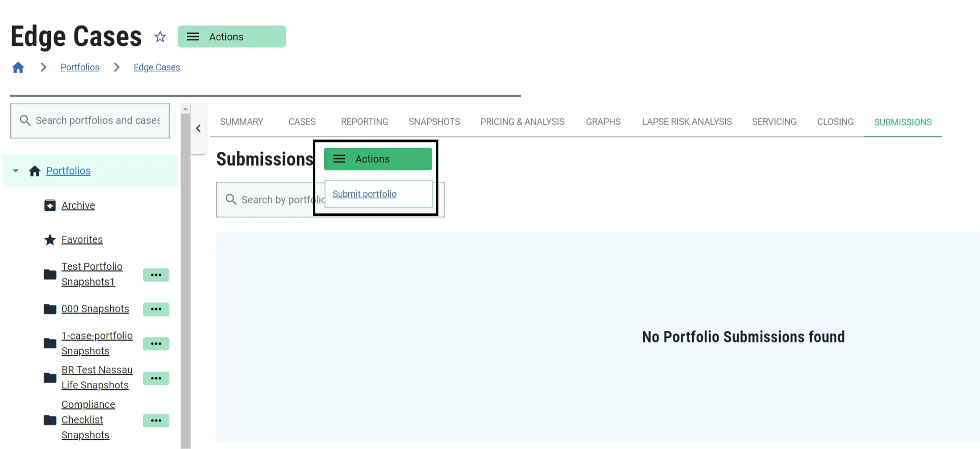The width and height of the screenshot is (980, 449).
Task: Open the Edge Cases header Actions menu
Action: pyautogui.click(x=231, y=37)
